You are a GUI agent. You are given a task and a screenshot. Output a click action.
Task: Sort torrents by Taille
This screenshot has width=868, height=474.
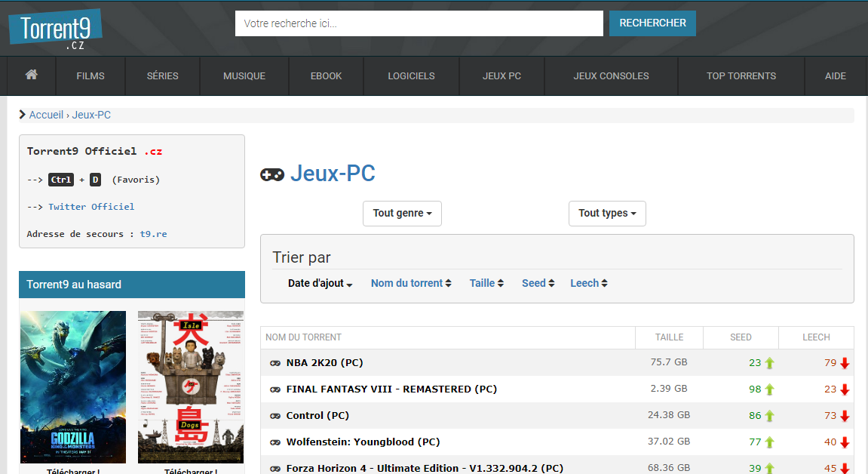(486, 283)
